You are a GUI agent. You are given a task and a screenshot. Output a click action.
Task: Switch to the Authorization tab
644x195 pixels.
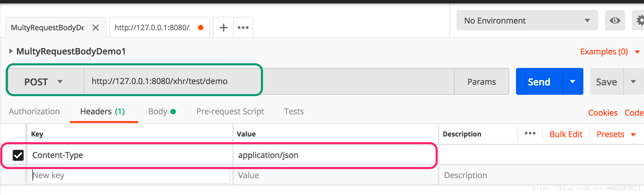click(x=34, y=112)
